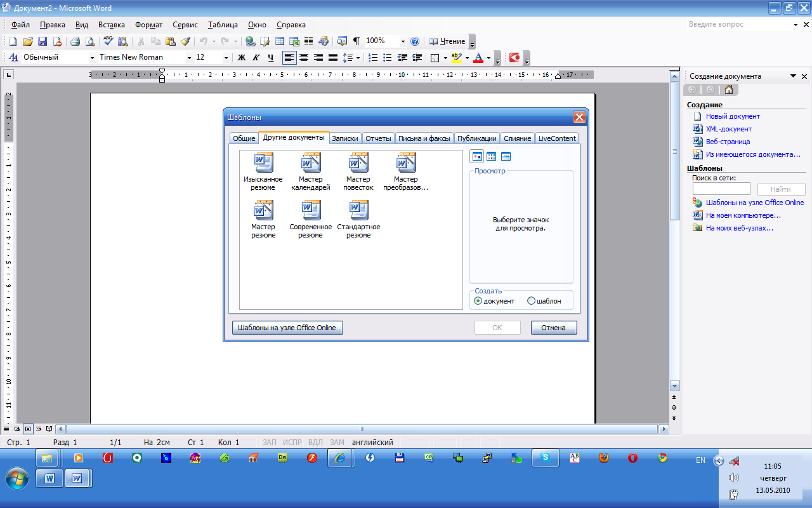Click the На моем компьютере link
The image size is (812, 508).
point(743,215)
